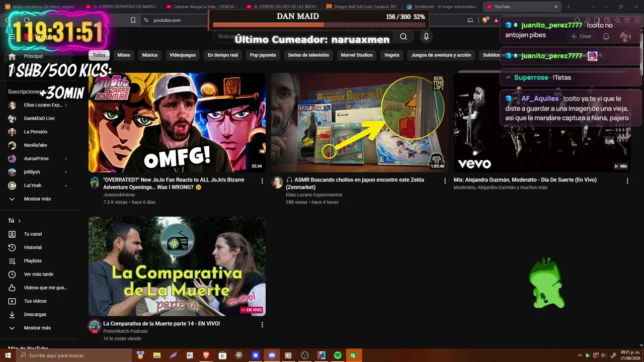Open OBS Studio from the taskbar
The image size is (644, 362).
coord(304,355)
